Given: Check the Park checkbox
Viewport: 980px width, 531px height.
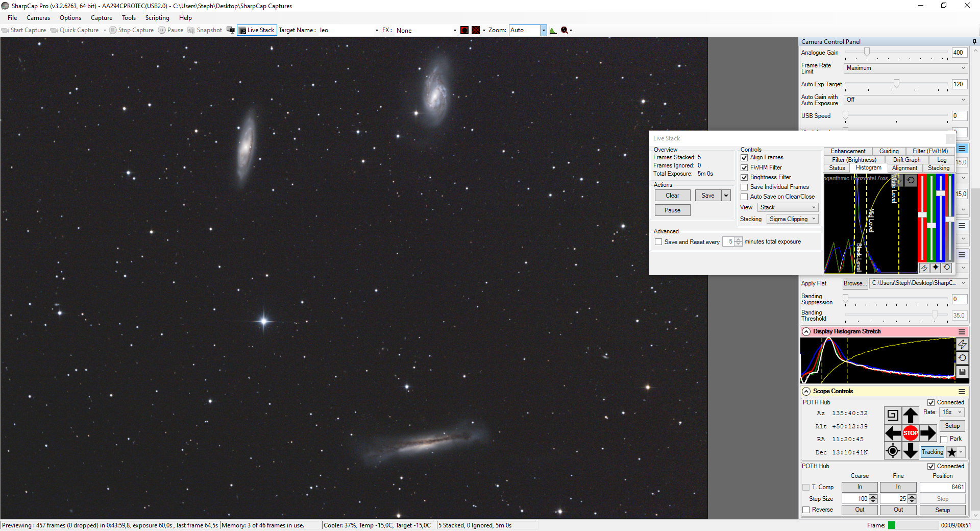Looking at the screenshot, I should tap(944, 439).
